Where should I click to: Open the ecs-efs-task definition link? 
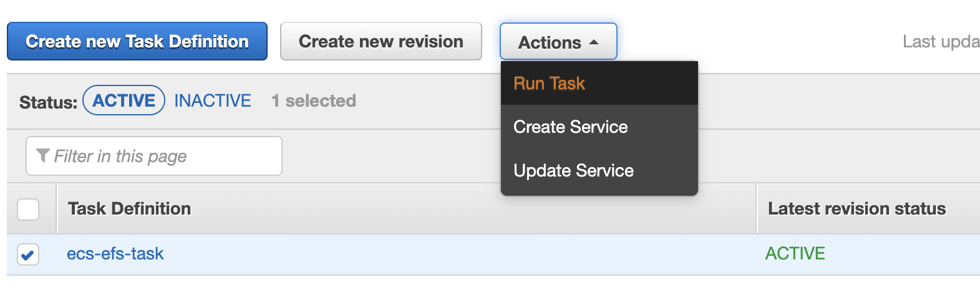[x=115, y=254]
